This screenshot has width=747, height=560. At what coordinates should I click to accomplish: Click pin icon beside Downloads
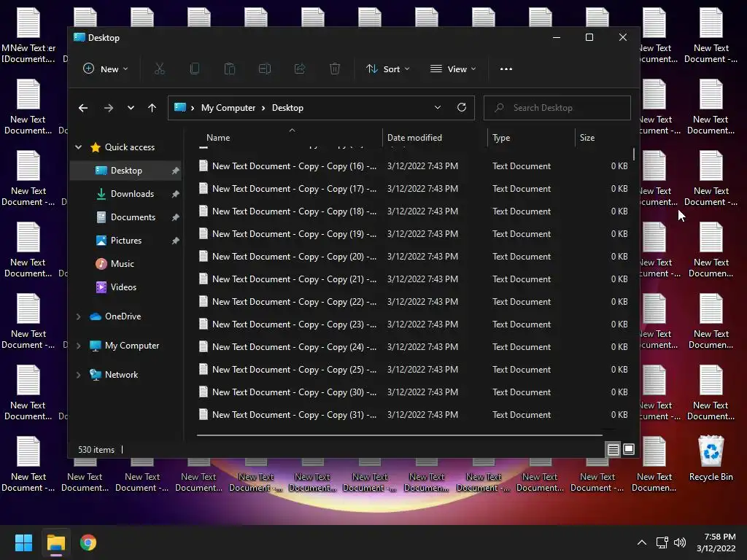(175, 194)
